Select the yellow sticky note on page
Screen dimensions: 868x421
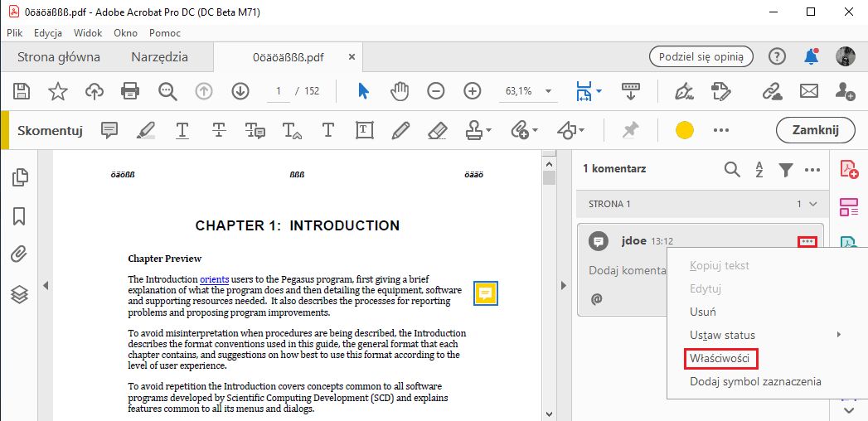click(486, 293)
